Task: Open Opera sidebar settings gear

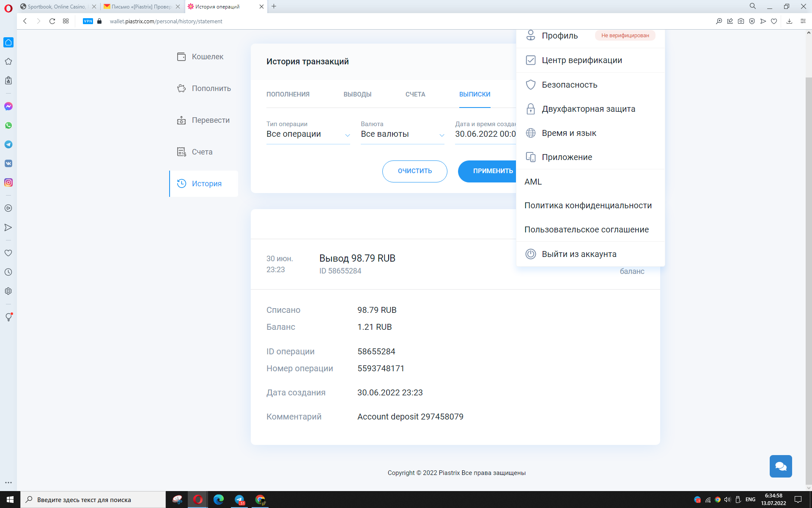Action: 8,291
